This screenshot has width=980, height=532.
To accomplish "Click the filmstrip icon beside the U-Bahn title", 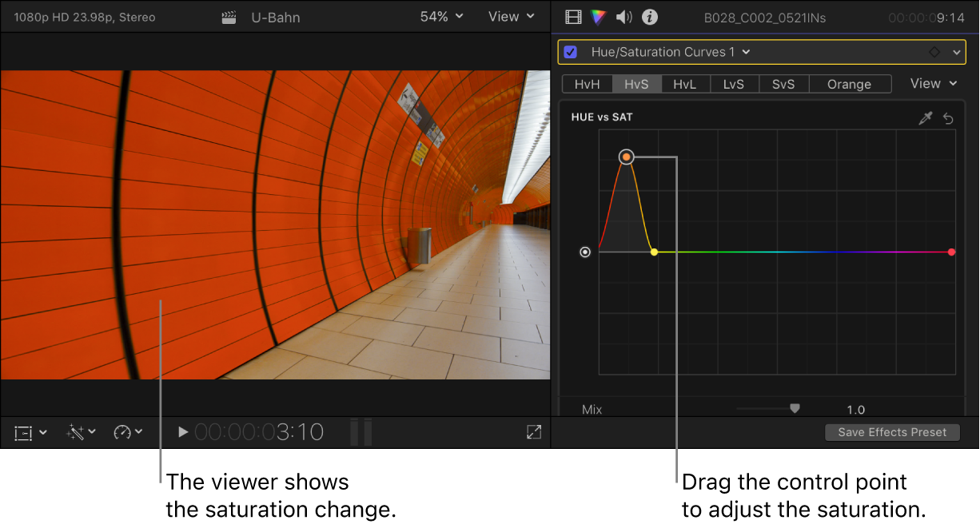I will point(229,17).
